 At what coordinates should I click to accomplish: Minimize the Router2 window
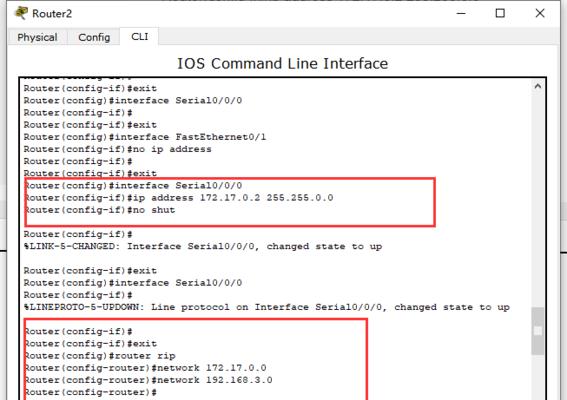(x=461, y=13)
